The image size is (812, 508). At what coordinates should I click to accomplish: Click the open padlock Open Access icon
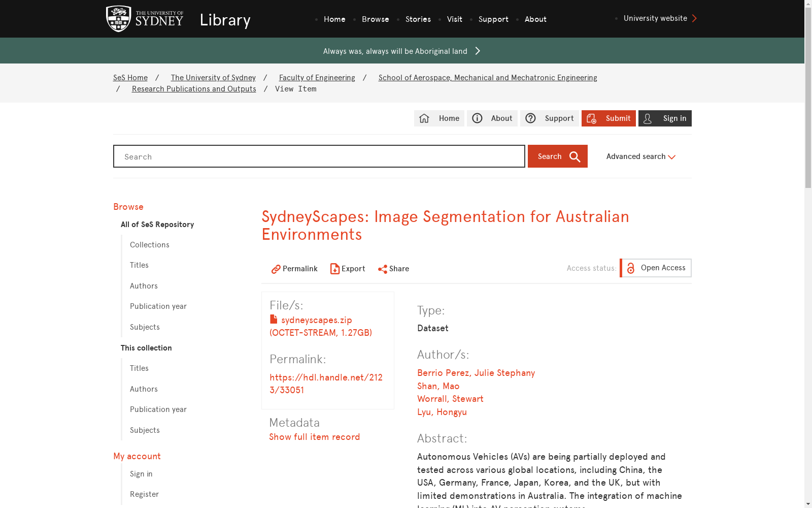click(x=631, y=268)
